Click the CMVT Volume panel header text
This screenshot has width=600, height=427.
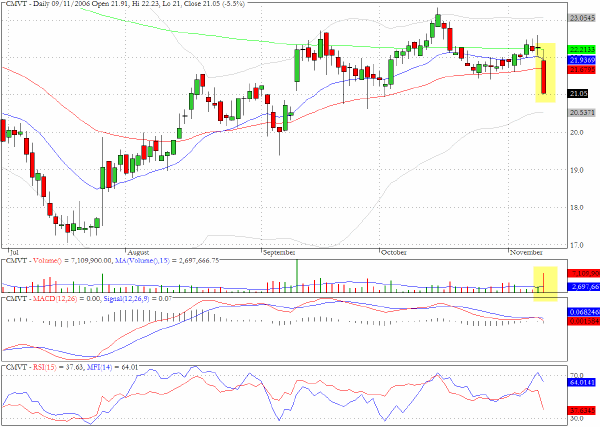112,261
